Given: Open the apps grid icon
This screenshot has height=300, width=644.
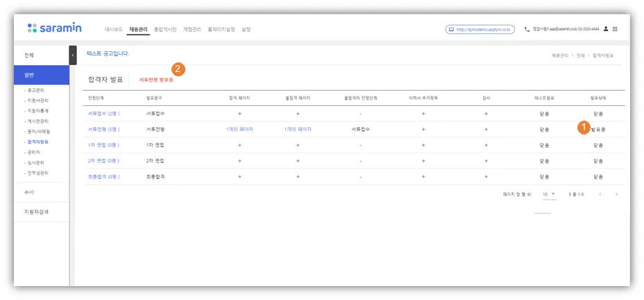Looking at the screenshot, I should tap(615, 30).
